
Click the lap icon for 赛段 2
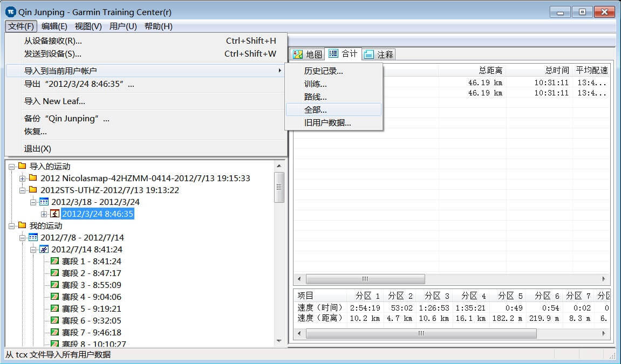coord(54,273)
